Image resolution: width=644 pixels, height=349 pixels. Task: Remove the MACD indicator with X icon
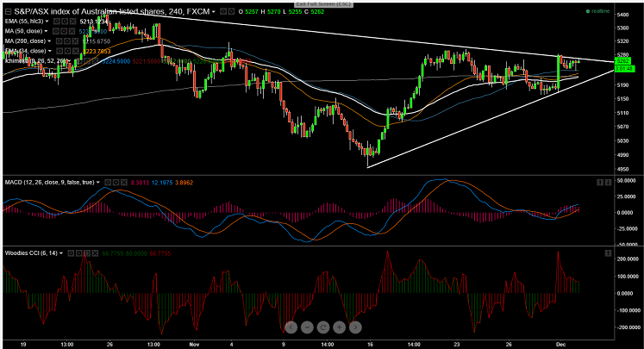pyautogui.click(x=124, y=183)
